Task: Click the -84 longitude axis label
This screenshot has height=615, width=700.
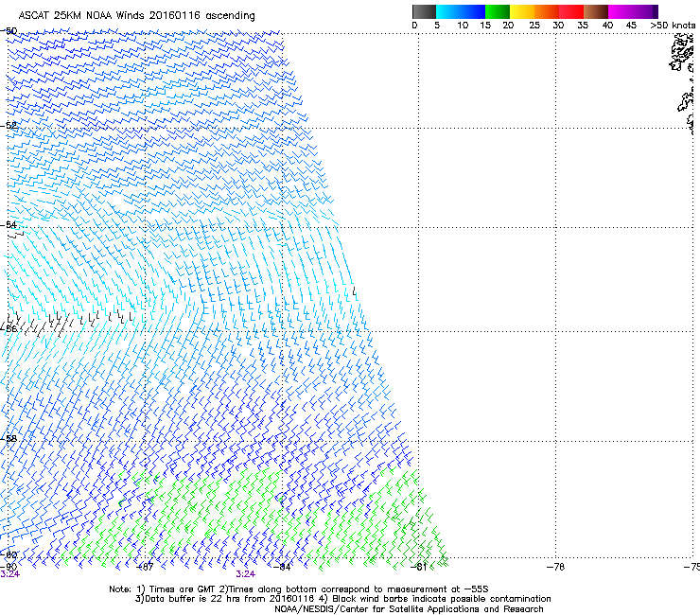Action: [282, 567]
